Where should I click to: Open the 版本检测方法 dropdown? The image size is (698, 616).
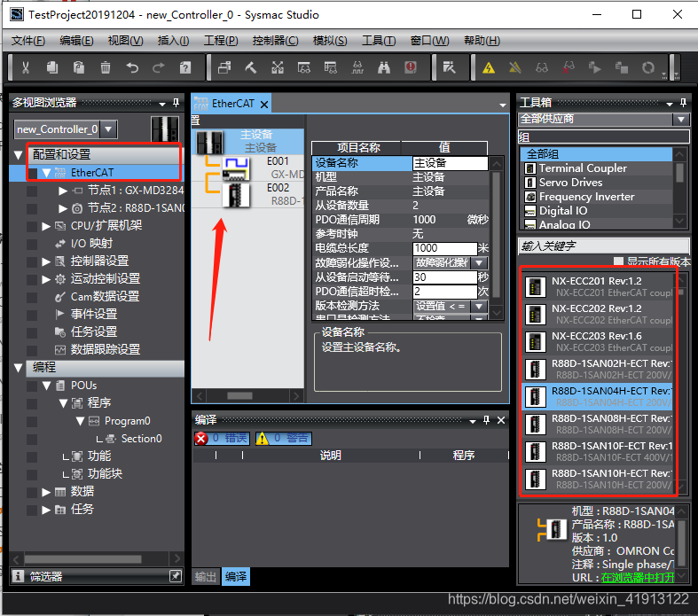coord(480,306)
